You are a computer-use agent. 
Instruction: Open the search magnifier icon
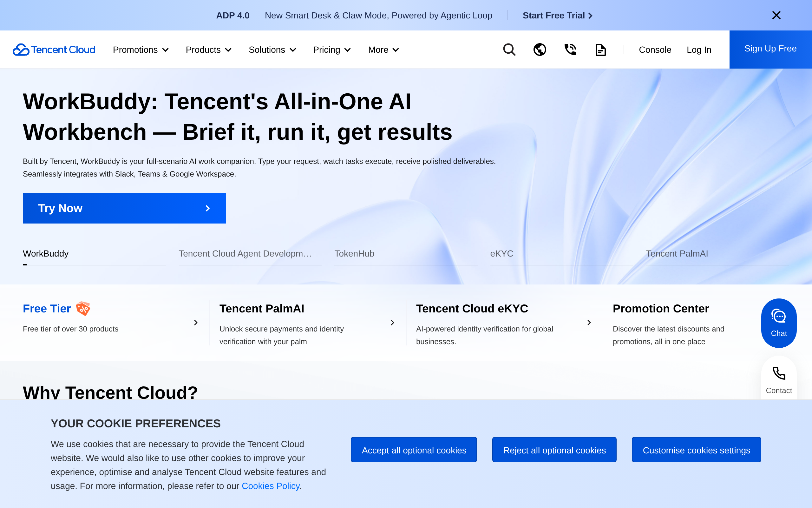pyautogui.click(x=509, y=50)
